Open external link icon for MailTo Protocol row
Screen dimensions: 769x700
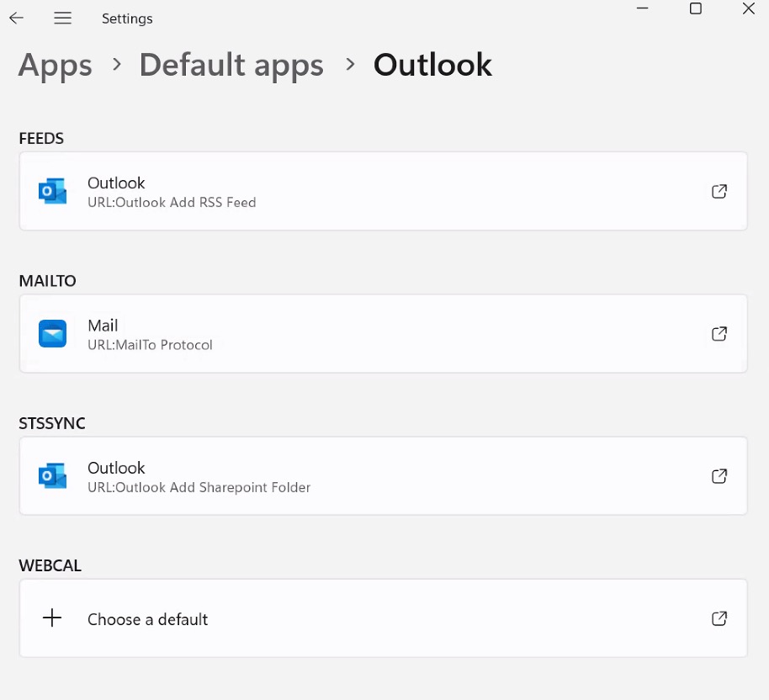click(719, 334)
